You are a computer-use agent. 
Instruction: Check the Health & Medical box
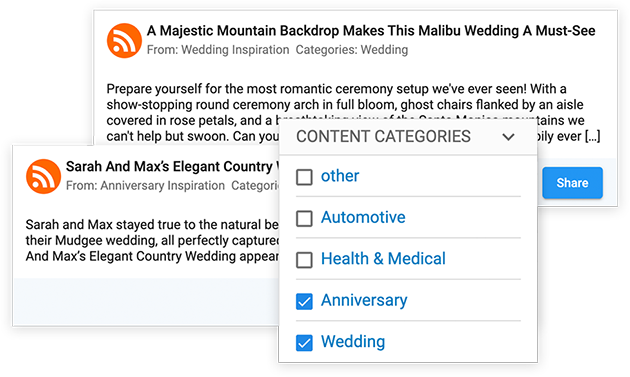click(304, 260)
